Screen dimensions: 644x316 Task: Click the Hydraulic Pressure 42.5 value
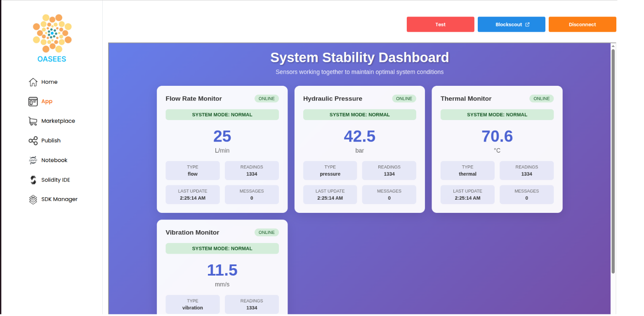(x=359, y=137)
